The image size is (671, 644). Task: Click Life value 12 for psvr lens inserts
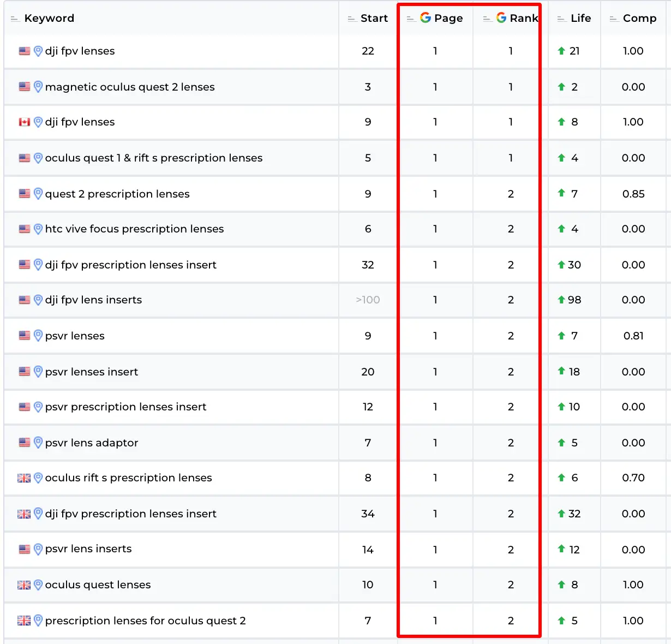(574, 550)
